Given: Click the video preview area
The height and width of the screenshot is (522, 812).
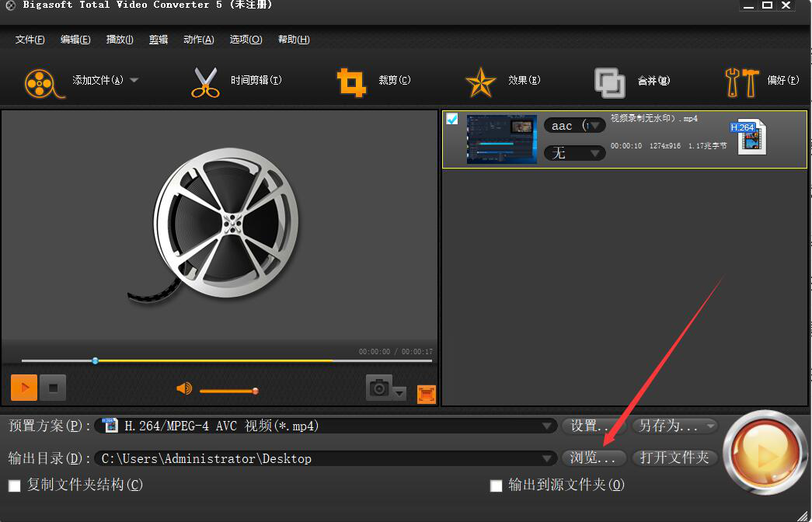Looking at the screenshot, I should (x=219, y=224).
